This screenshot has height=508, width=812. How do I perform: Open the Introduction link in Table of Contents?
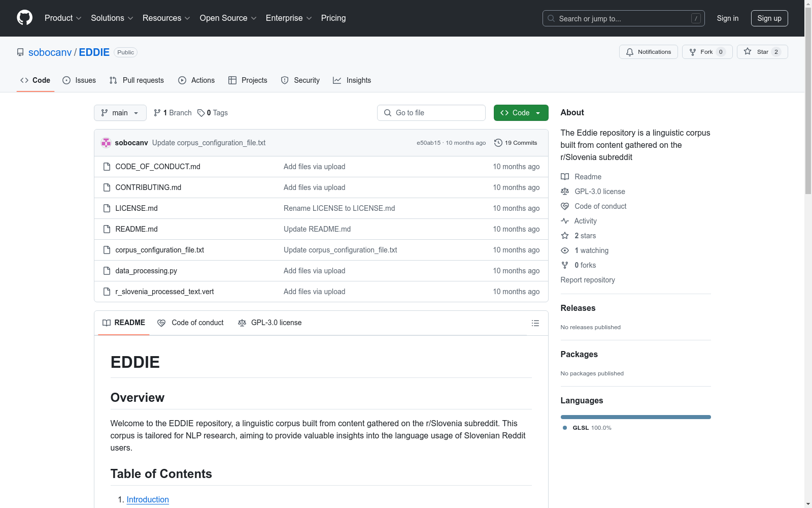tap(148, 499)
